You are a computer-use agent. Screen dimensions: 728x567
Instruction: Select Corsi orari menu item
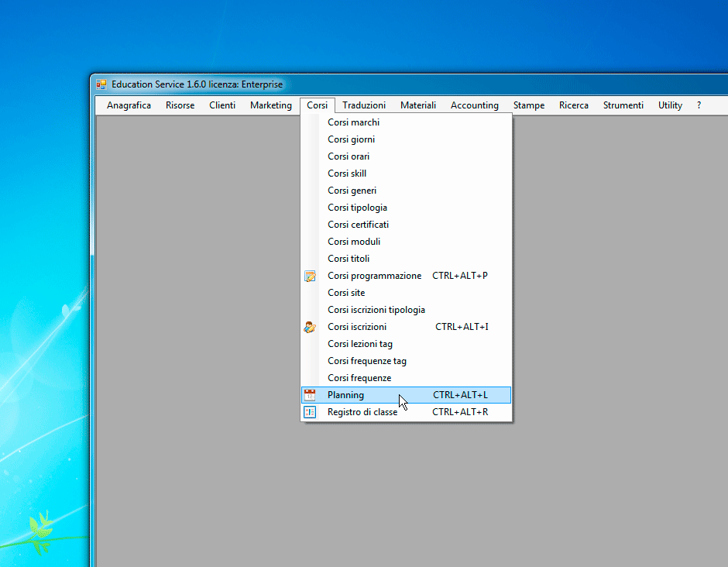(407, 156)
